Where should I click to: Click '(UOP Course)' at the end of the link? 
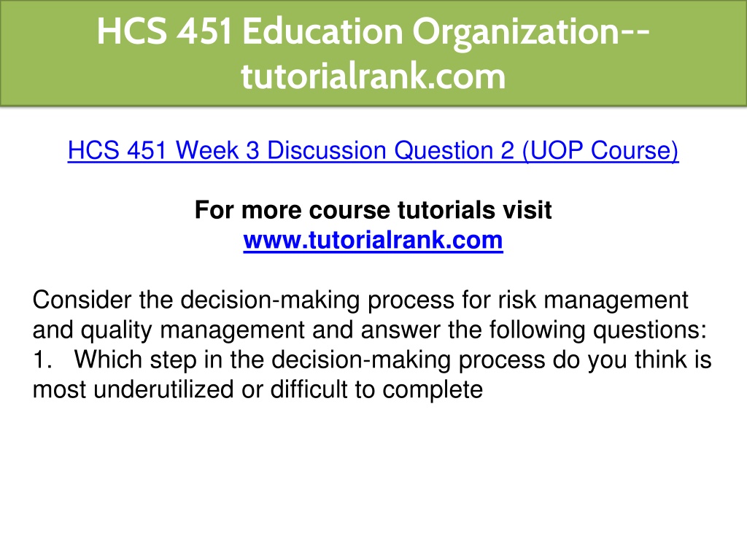(x=600, y=150)
